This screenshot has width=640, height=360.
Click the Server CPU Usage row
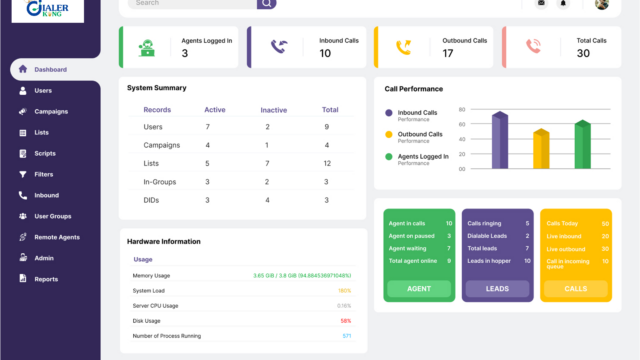click(242, 306)
